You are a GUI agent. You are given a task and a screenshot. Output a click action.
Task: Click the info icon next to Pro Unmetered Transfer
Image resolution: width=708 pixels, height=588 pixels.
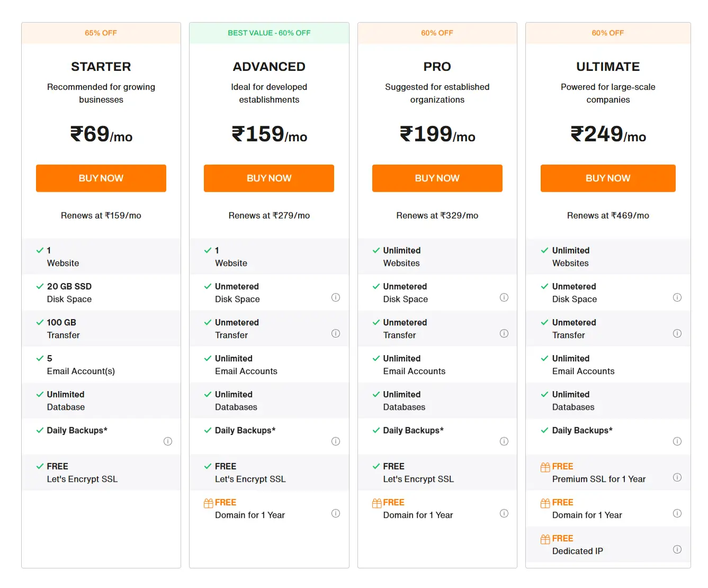pos(504,333)
